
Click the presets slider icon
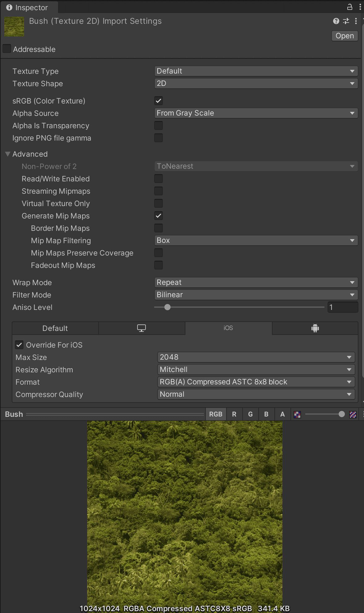[346, 21]
